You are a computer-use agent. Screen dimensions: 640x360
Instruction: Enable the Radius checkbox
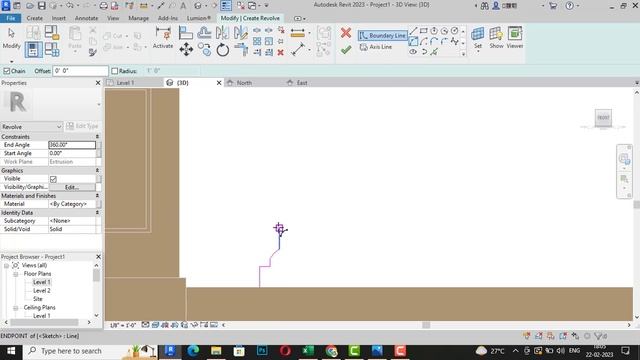click(x=115, y=71)
